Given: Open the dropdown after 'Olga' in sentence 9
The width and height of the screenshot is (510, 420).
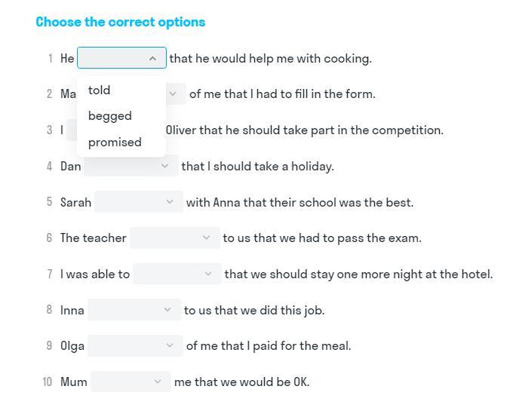Looking at the screenshot, I should (134, 346).
